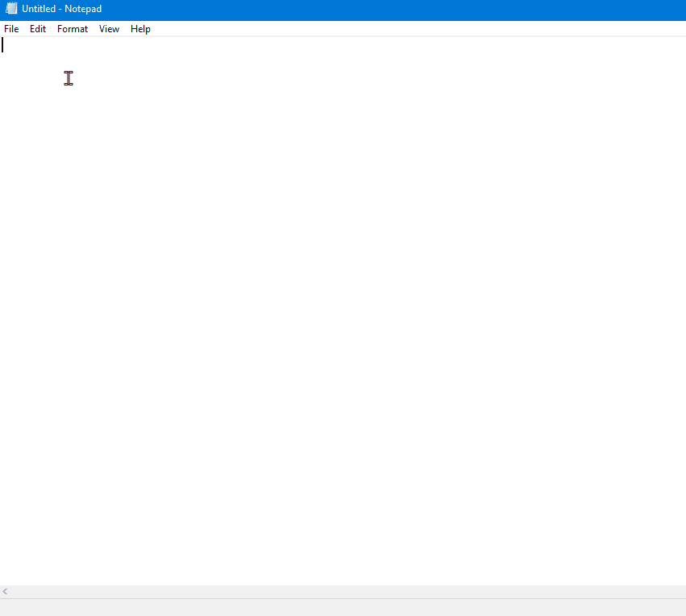Open the View menu
The width and height of the screenshot is (686, 616).
coord(109,29)
